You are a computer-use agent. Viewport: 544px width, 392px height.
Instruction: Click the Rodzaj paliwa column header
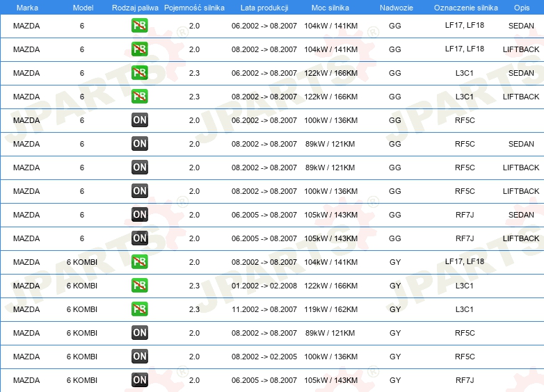pyautogui.click(x=135, y=8)
